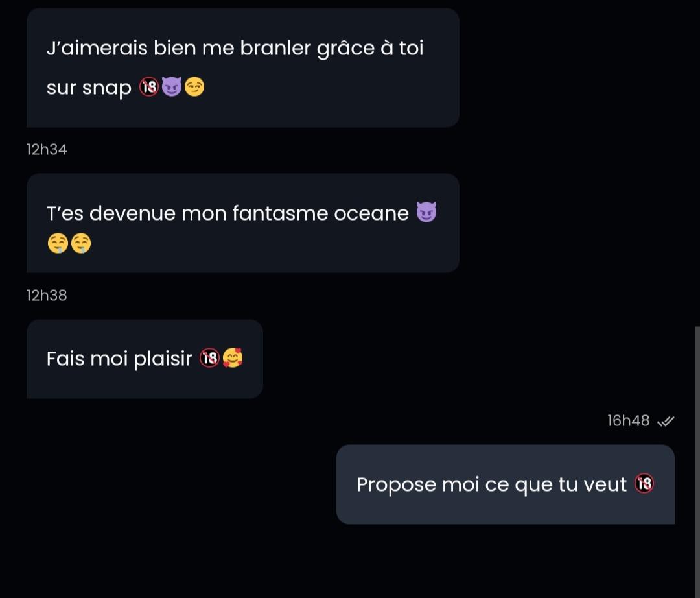Select the first drooling face emoji
The width and height of the screenshot is (700, 598).
click(58, 243)
